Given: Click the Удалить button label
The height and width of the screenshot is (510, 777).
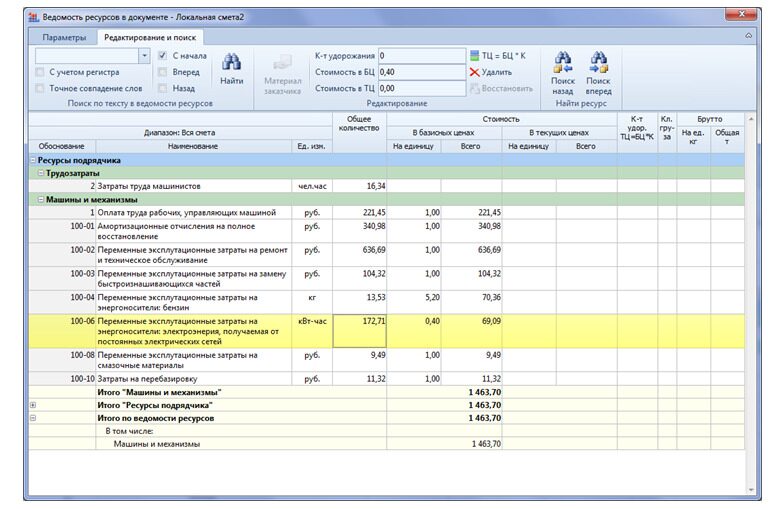Looking at the screenshot, I should pyautogui.click(x=497, y=72).
